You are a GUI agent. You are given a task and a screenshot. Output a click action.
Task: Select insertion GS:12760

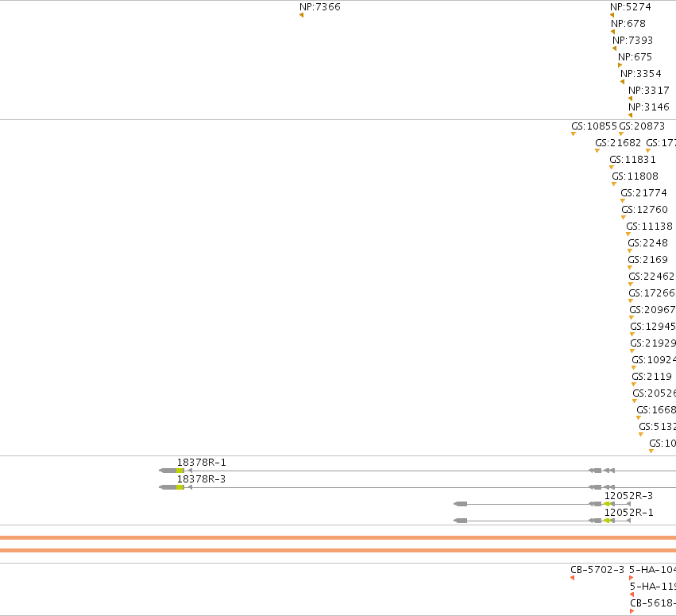(x=644, y=210)
